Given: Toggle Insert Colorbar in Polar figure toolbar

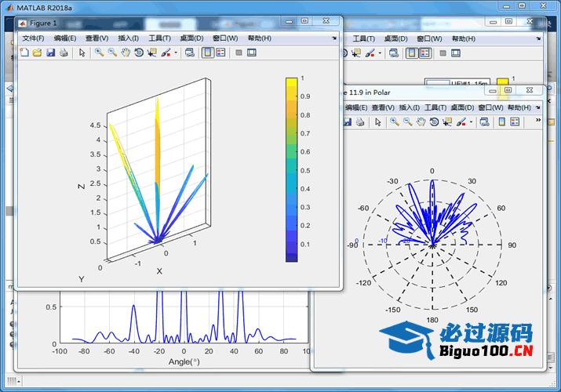Looking at the screenshot, I should click(502, 122).
